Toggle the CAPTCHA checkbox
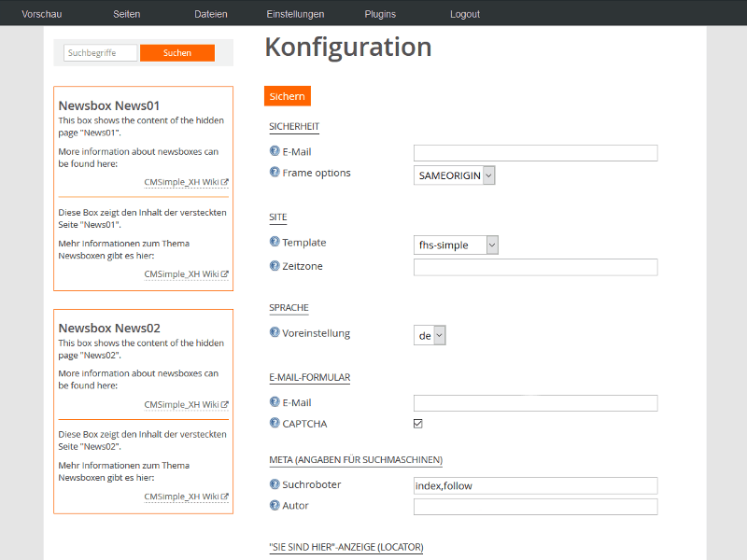This screenshot has width=747, height=560. coord(417,424)
